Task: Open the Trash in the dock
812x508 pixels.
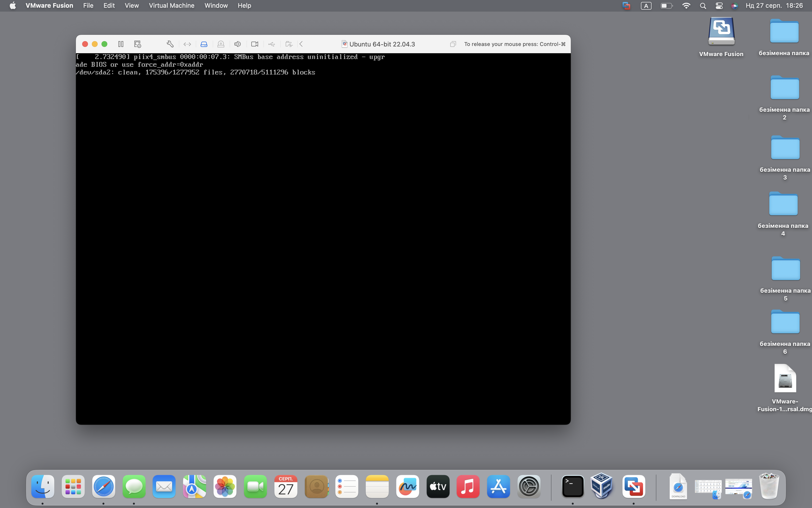Action: point(769,486)
